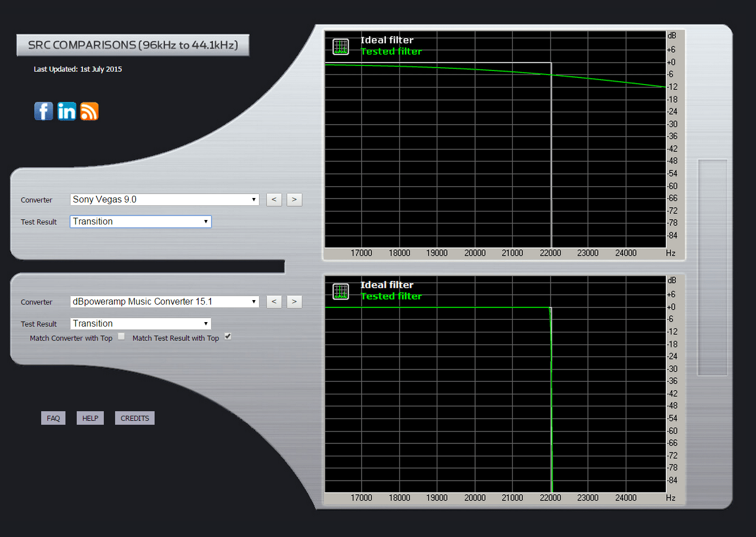Advance the bottom converter with the '>' arrow
This screenshot has height=537, width=756.
tap(294, 301)
